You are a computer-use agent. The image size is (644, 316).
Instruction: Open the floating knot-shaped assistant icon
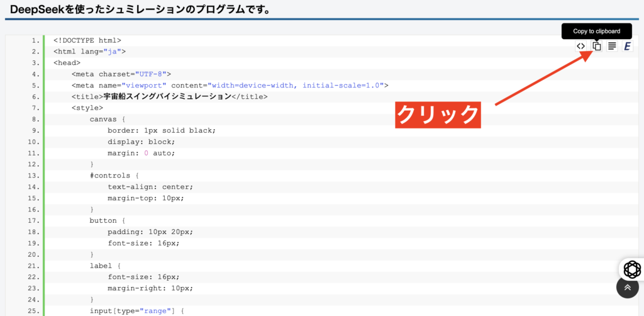[x=631, y=269]
